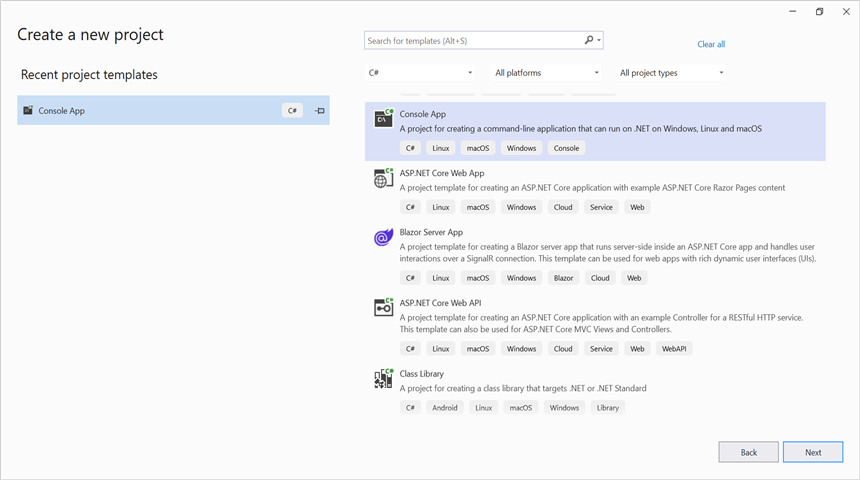
Task: Click the recent Console App icon
Action: point(28,111)
